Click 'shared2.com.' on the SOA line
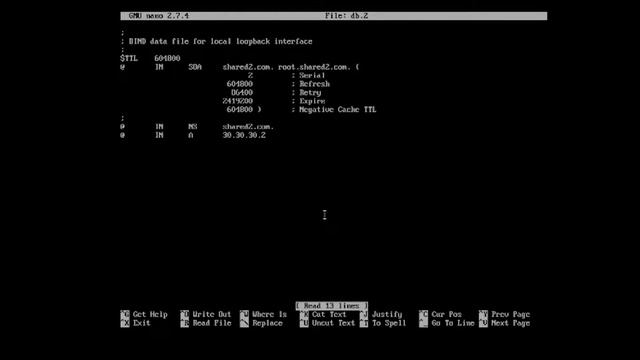The width and height of the screenshot is (640, 360). pos(248,67)
